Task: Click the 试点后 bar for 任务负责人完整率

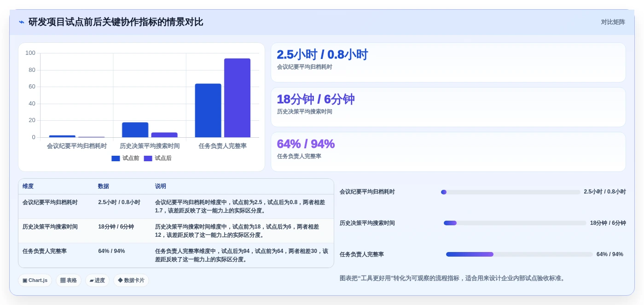Action: (237, 98)
